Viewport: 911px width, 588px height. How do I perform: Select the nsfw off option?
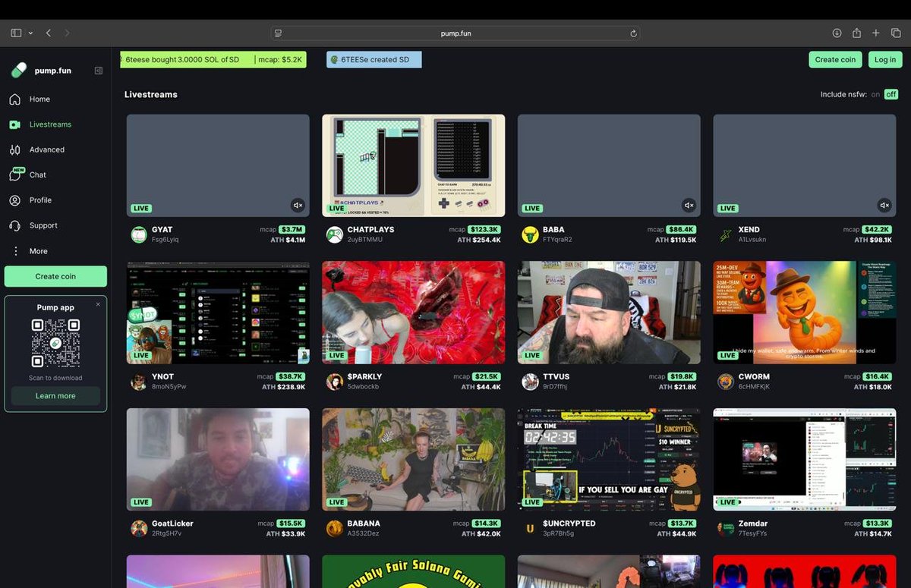pyautogui.click(x=891, y=95)
